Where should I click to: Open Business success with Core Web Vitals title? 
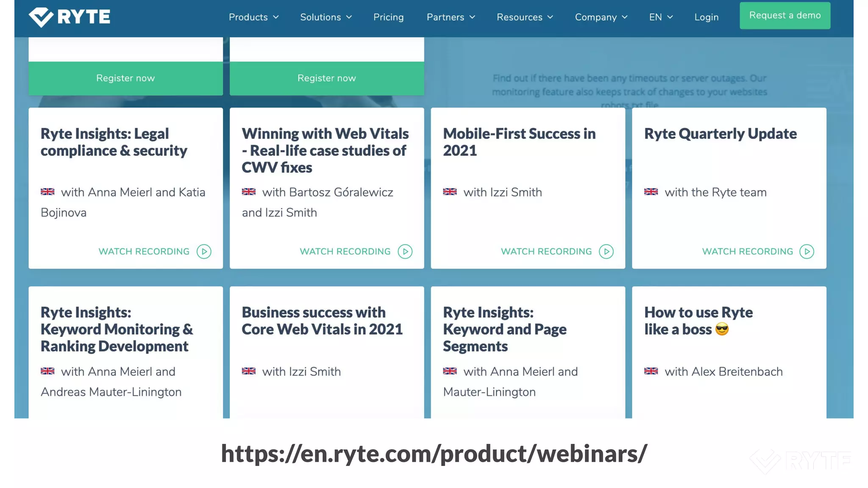(x=322, y=321)
